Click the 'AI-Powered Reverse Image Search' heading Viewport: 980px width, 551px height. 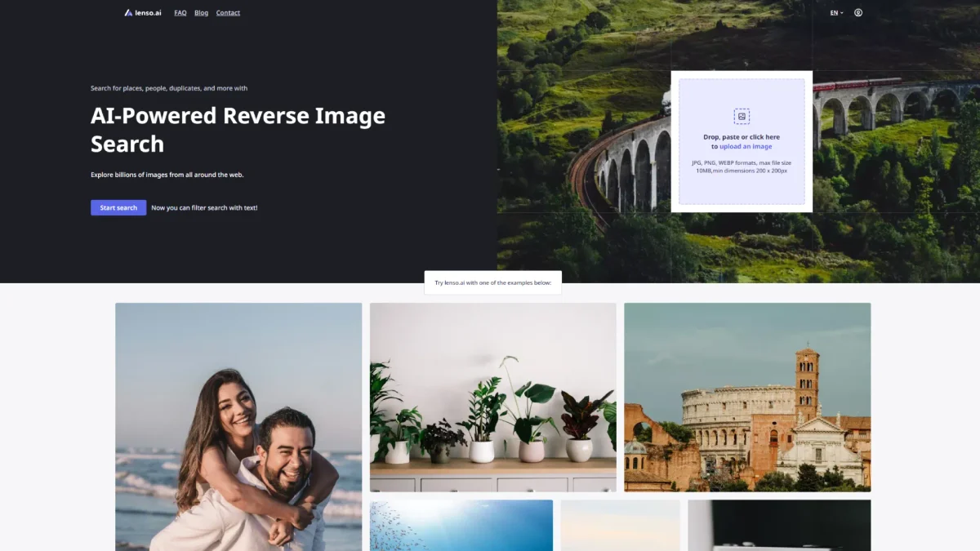238,130
